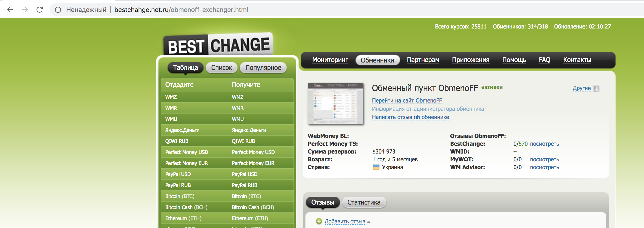The height and width of the screenshot is (228, 644).
Task: Select PayPal USD in the Отдадите column
Action: pyautogui.click(x=194, y=174)
